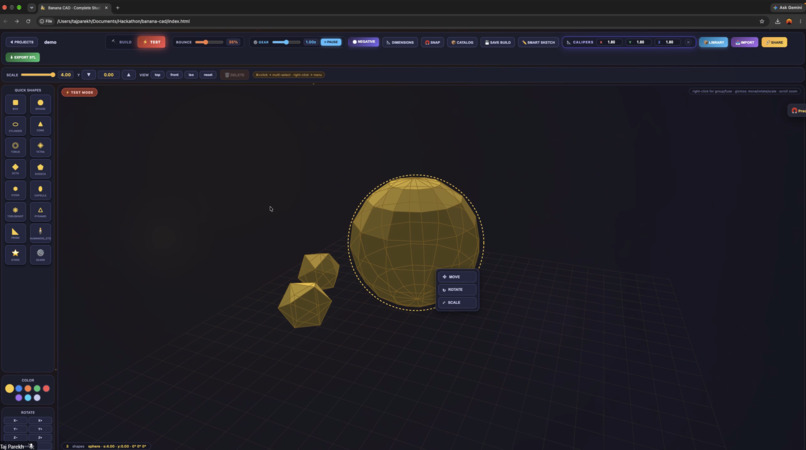Adjust the Scale slider
This screenshot has height=450, width=806.
tap(38, 75)
